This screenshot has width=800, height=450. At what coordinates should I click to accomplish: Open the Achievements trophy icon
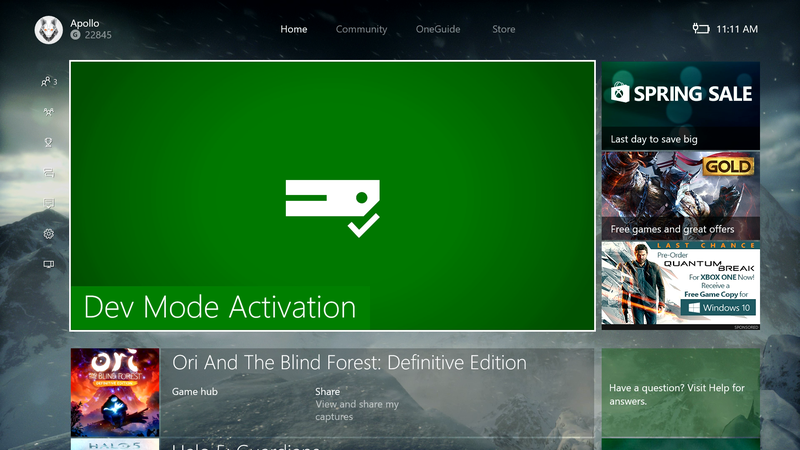[48, 143]
